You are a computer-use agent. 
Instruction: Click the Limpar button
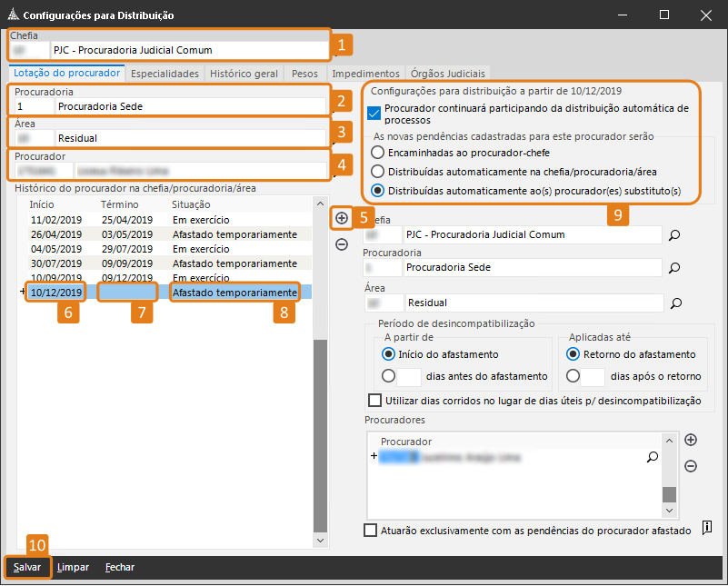click(73, 567)
